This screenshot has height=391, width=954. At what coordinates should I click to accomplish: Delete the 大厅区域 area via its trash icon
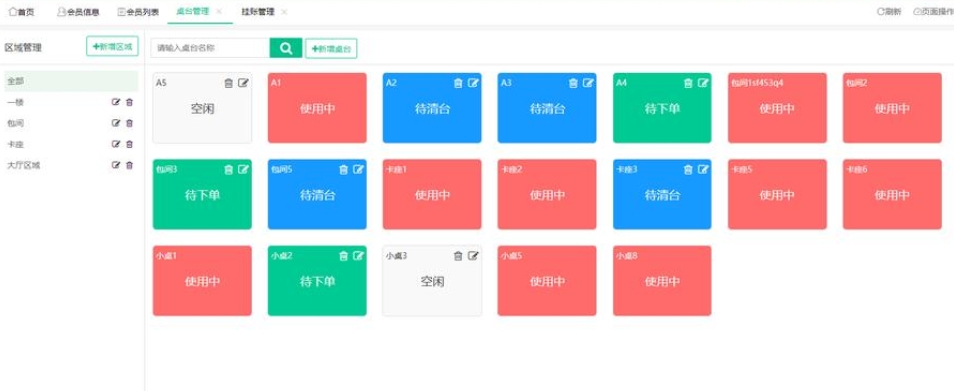tap(129, 165)
